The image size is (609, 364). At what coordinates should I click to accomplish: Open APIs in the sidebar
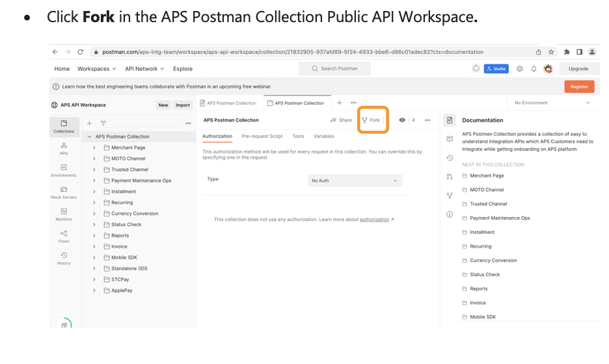pyautogui.click(x=64, y=149)
